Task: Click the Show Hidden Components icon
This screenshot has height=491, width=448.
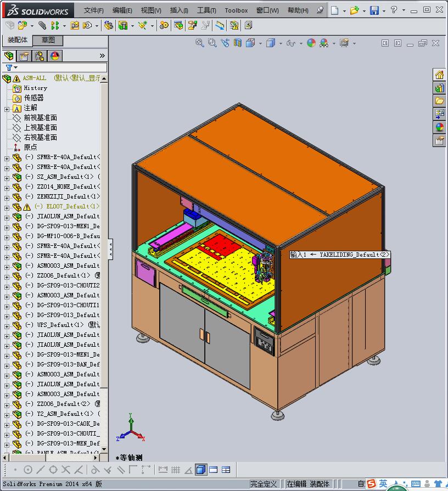Action: [x=108, y=25]
